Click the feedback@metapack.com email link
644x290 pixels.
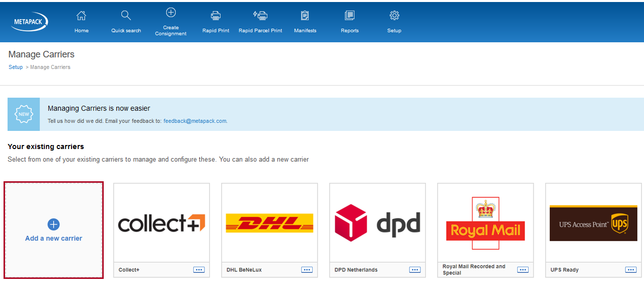coord(195,121)
